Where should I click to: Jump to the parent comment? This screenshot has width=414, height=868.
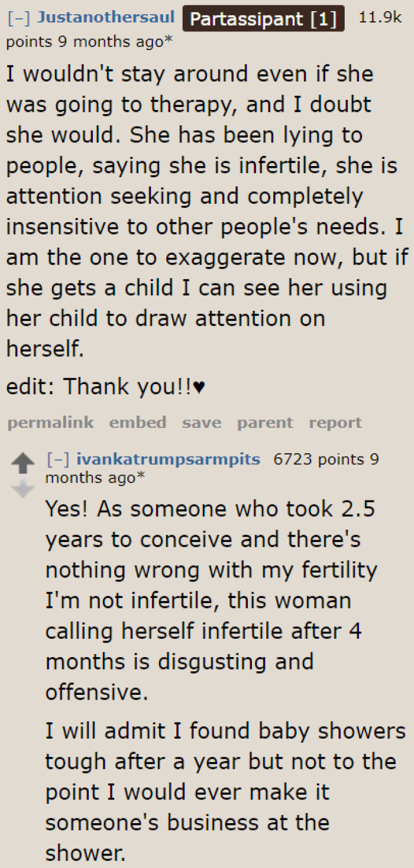[x=265, y=422]
